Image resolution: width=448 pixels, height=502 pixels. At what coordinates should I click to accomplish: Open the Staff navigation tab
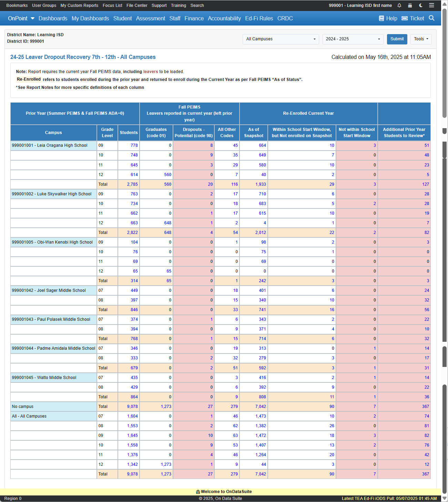click(175, 18)
